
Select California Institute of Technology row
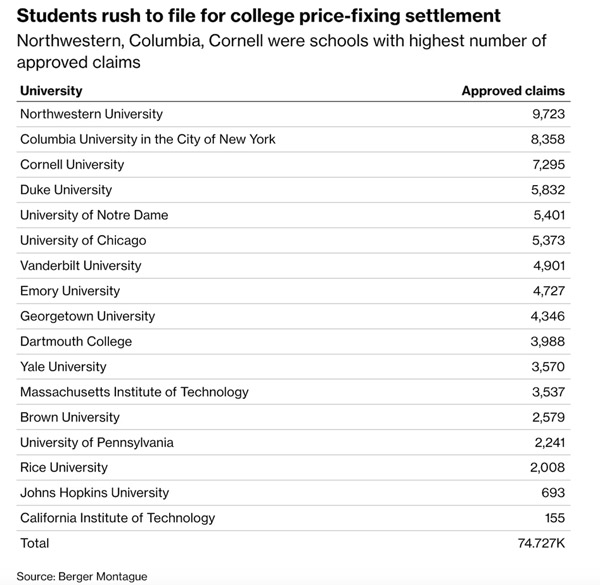click(293, 518)
